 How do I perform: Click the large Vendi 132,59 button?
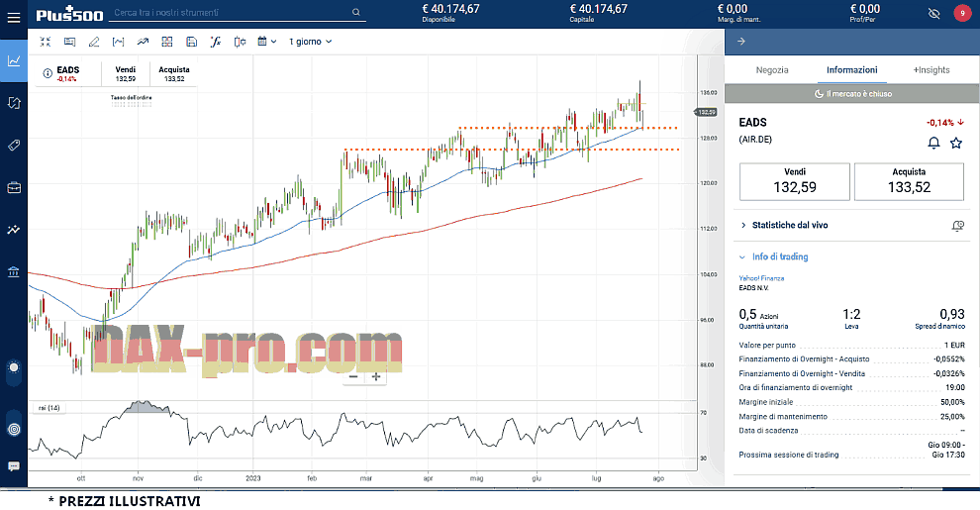(x=794, y=182)
